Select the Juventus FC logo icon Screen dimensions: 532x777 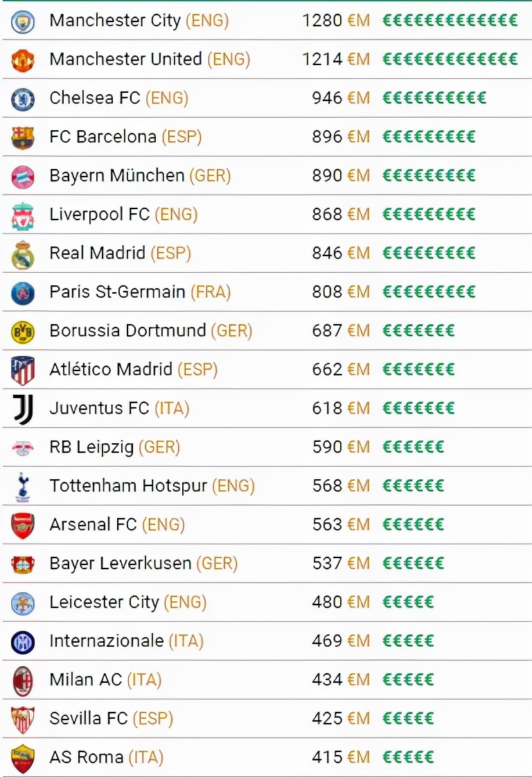point(23,409)
